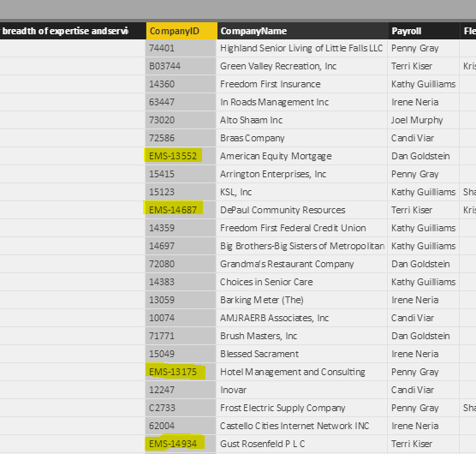Image resolution: width=476 pixels, height=454 pixels.
Task: Click Terri Kiser in Green Valley Recreation row
Action: 423,66
